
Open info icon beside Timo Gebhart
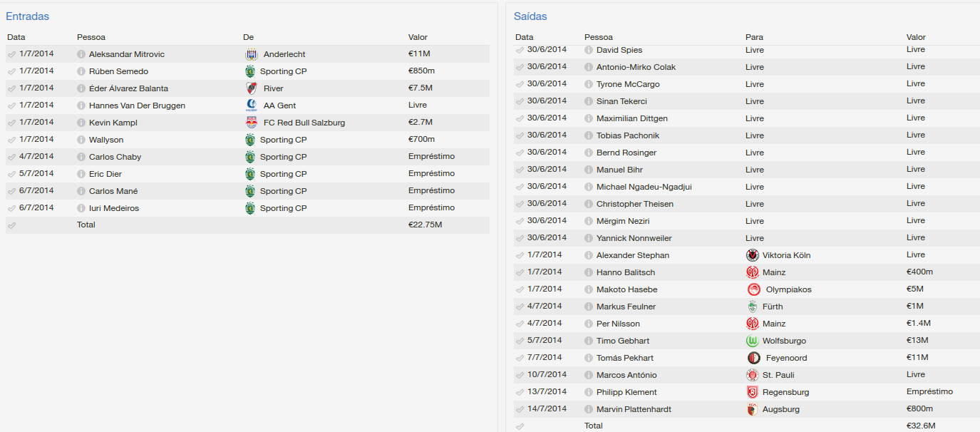[589, 341]
